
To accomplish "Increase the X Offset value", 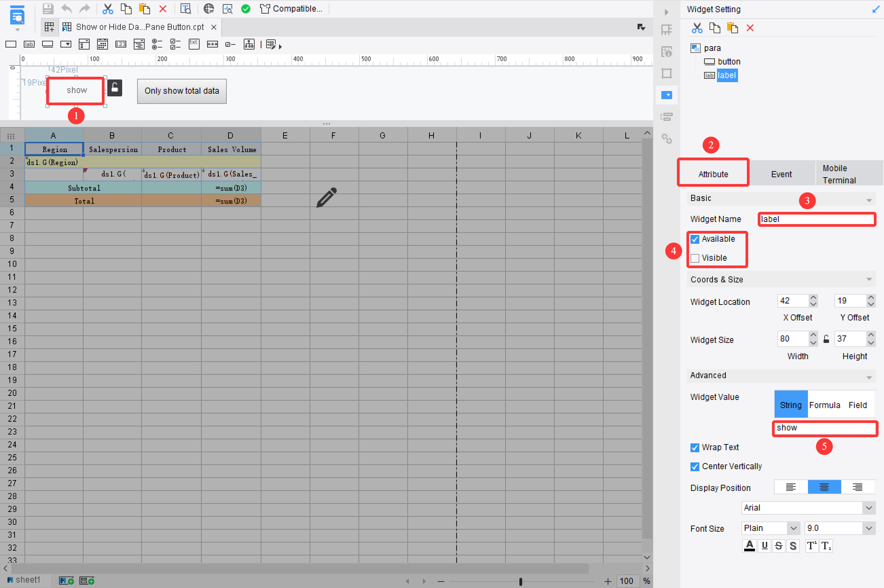I will [813, 298].
